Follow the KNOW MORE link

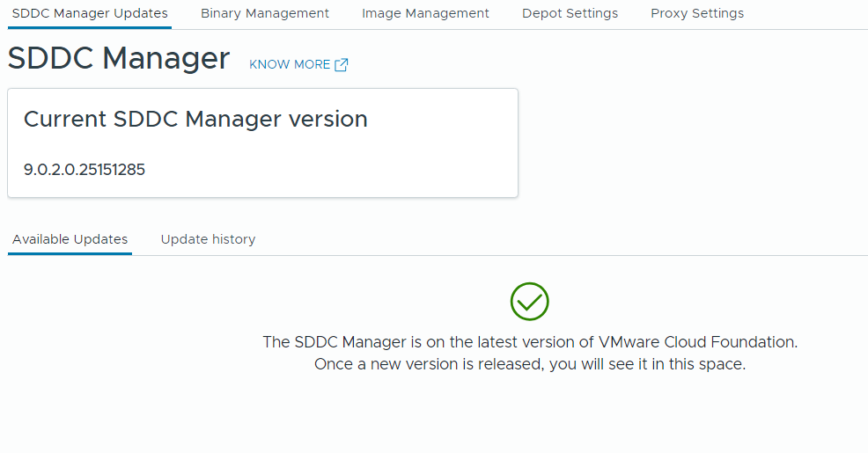pyautogui.click(x=290, y=65)
